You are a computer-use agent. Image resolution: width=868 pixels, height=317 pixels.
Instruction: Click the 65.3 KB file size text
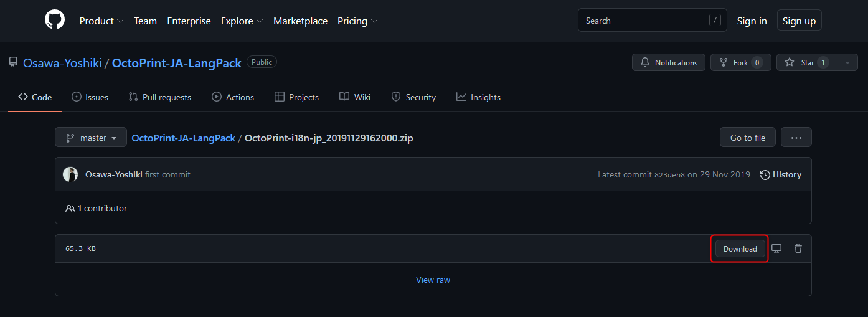coord(80,248)
